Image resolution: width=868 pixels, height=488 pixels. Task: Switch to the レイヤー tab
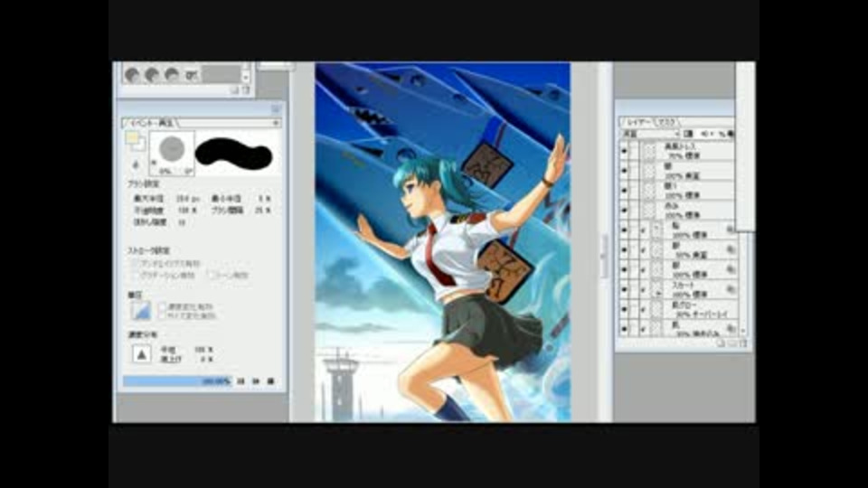click(x=639, y=122)
